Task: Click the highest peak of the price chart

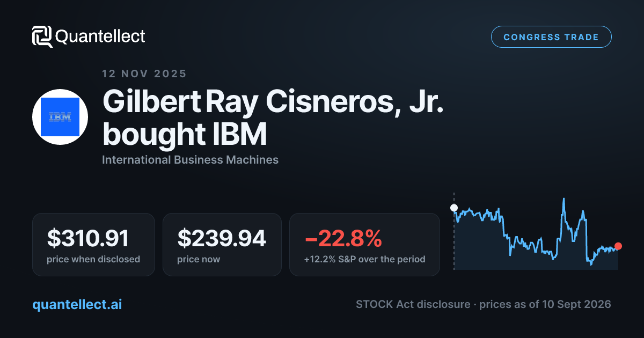Action: (x=564, y=199)
